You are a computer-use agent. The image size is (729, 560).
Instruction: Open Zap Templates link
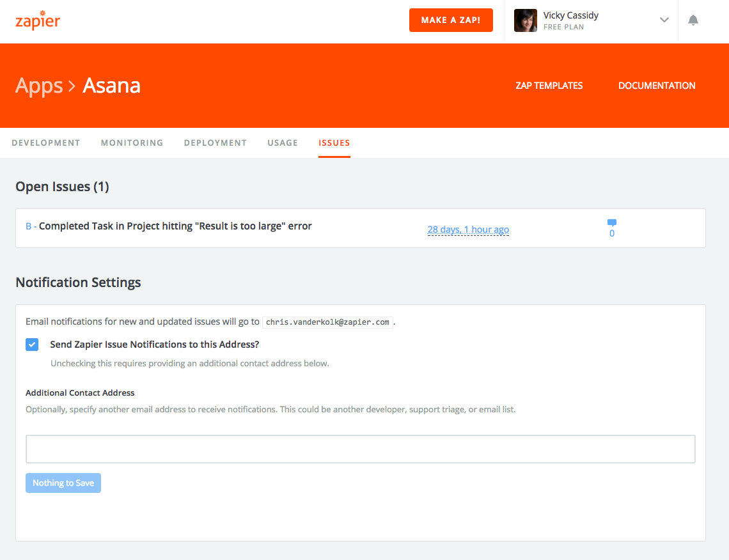549,86
